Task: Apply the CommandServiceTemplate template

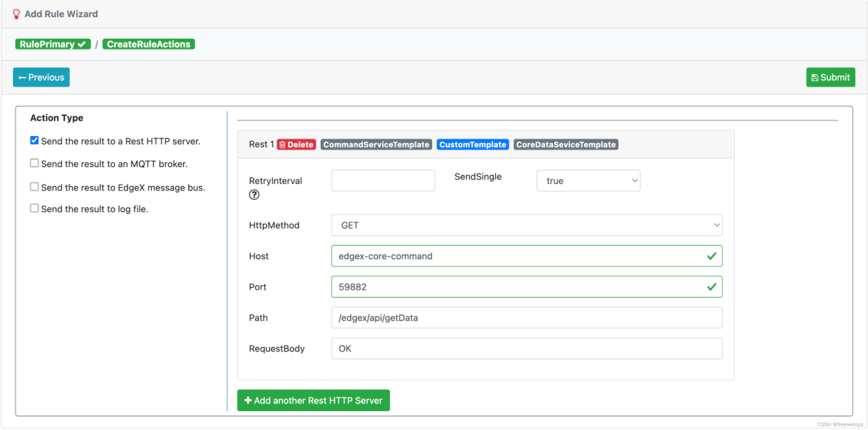Action: pyautogui.click(x=376, y=144)
